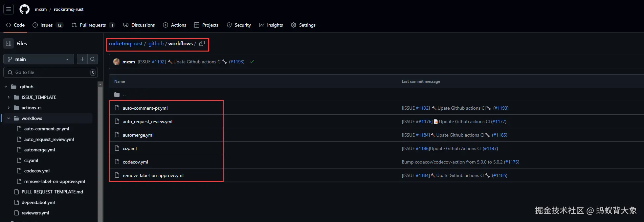This screenshot has width=644, height=222.
Task: Open the #1177 link for auto_request_review.yml commit
Action: tap(499, 122)
